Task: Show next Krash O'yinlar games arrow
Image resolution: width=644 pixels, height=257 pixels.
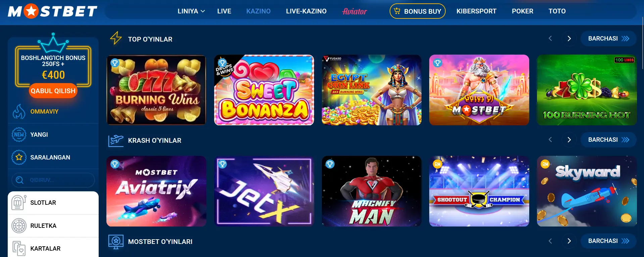Action: pyautogui.click(x=569, y=140)
